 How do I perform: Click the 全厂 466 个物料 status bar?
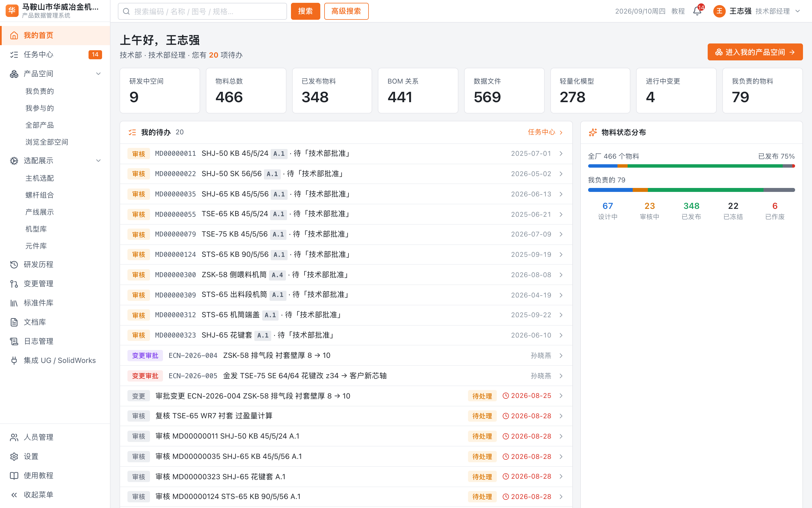tap(691, 166)
